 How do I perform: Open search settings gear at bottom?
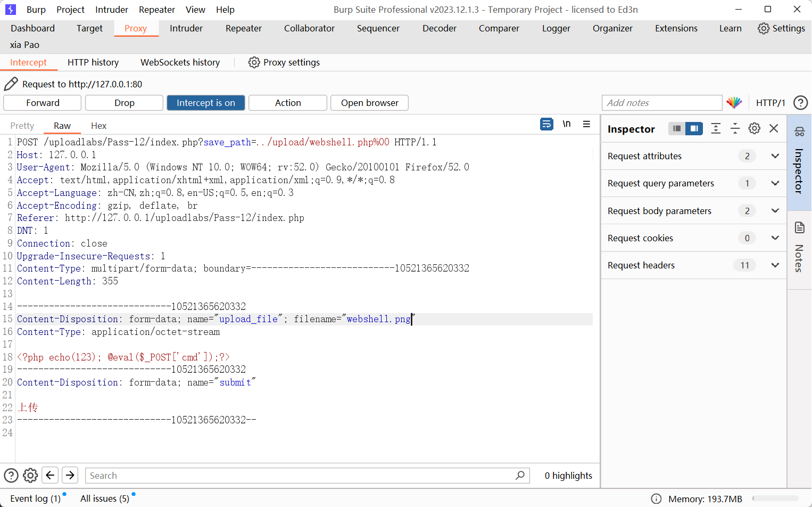click(x=30, y=475)
